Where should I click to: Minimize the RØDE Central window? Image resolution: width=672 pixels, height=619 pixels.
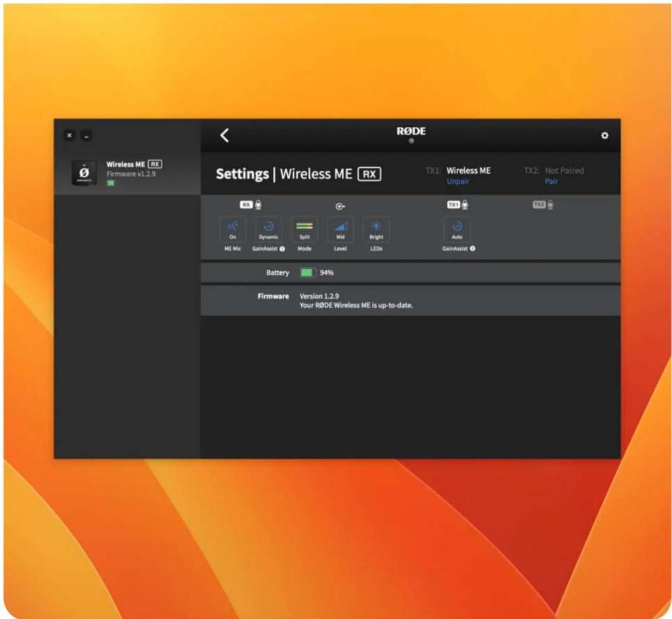pyautogui.click(x=86, y=136)
